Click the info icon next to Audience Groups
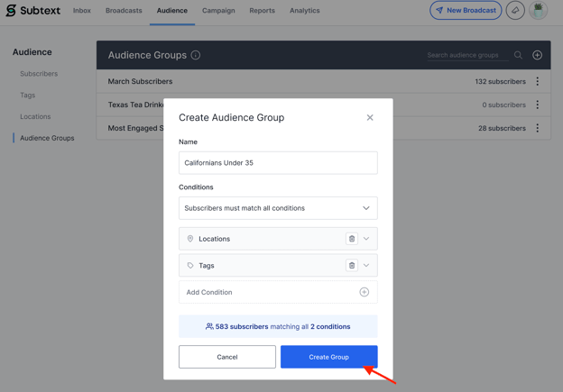Image resolution: width=563 pixels, height=392 pixels. tap(196, 55)
